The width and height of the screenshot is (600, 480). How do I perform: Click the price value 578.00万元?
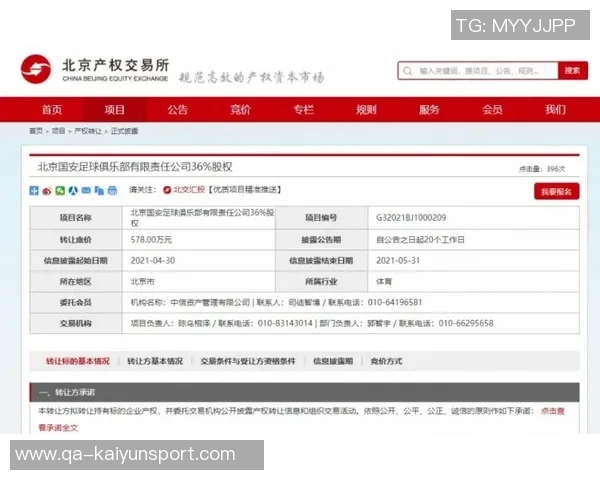(151, 240)
